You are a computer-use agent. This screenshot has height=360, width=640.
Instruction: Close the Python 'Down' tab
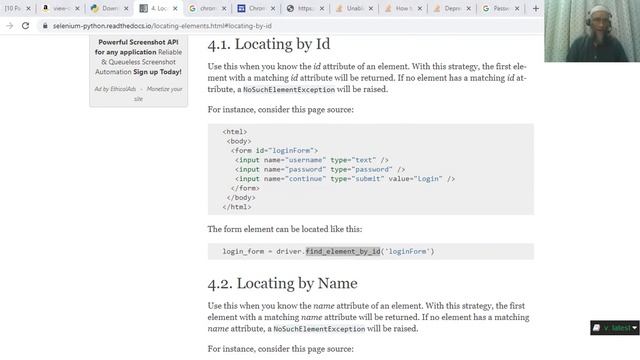click(126, 8)
